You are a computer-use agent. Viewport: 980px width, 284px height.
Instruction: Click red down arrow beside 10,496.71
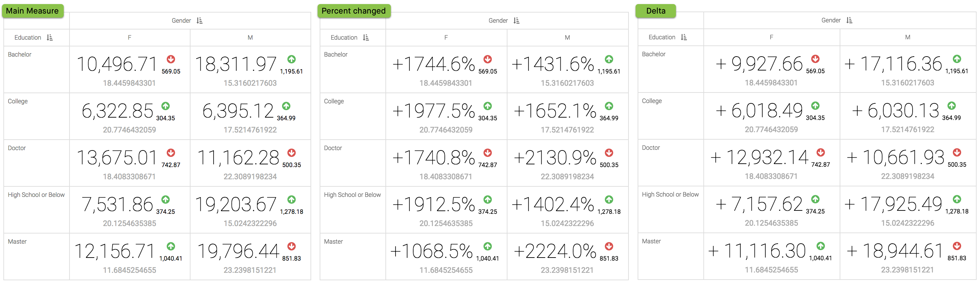171,59
